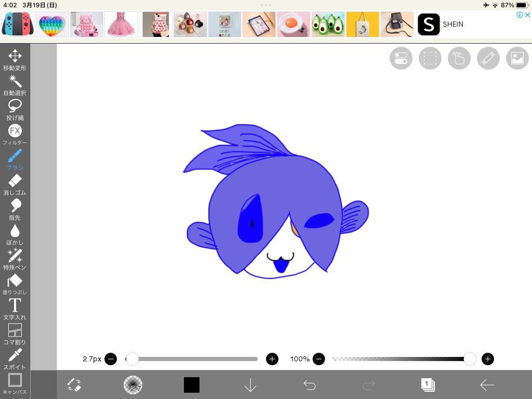Select the Move/Transform tool
This screenshot has height=399, width=532.
click(x=15, y=60)
